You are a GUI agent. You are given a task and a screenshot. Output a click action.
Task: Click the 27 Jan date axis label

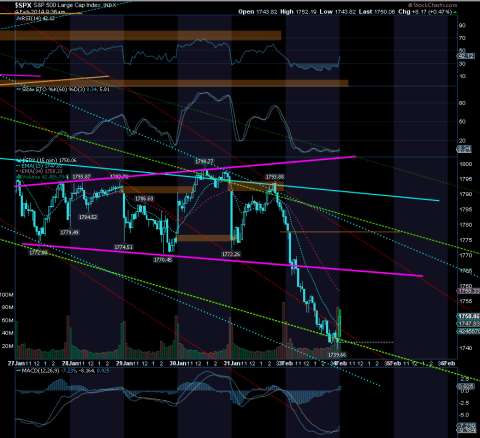(16, 363)
